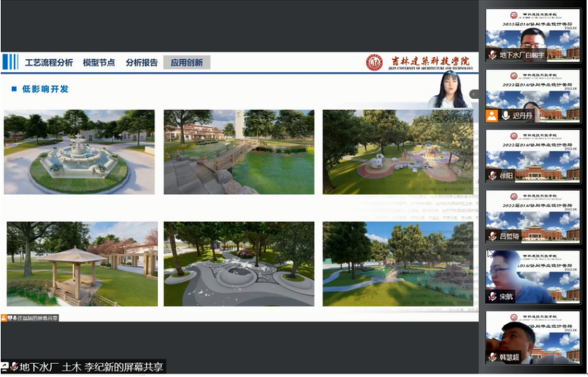Click the 低影响开发 section heading
Image resolution: width=588 pixels, height=377 pixels.
point(46,89)
